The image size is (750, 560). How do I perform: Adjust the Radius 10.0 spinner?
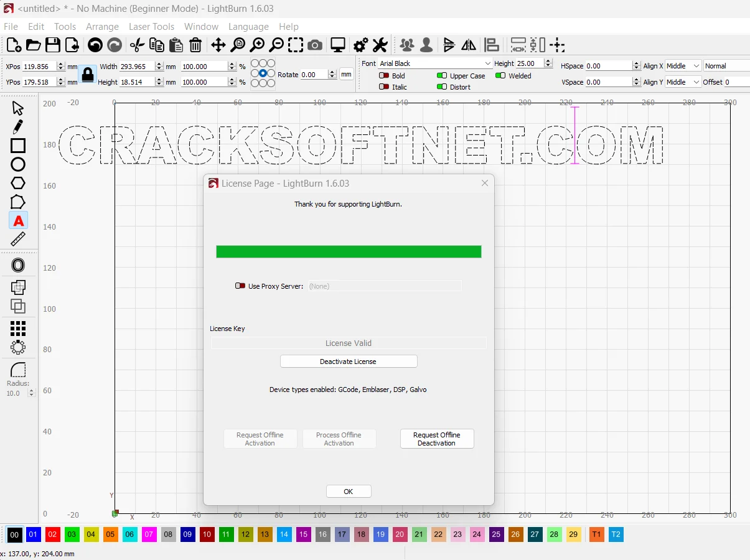coord(31,393)
